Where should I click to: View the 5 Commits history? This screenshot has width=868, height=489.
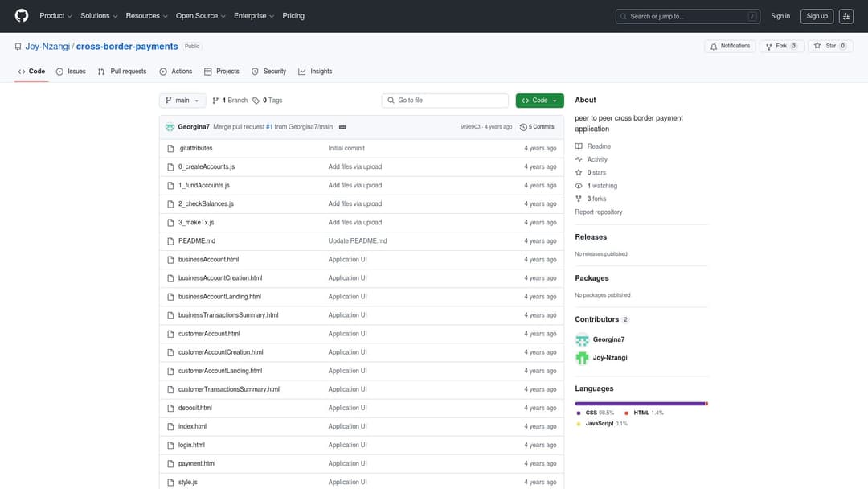[537, 127]
